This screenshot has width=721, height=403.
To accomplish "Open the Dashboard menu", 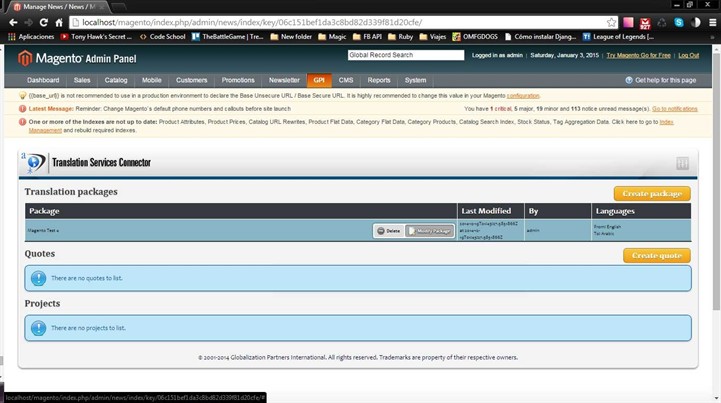I will [x=43, y=80].
